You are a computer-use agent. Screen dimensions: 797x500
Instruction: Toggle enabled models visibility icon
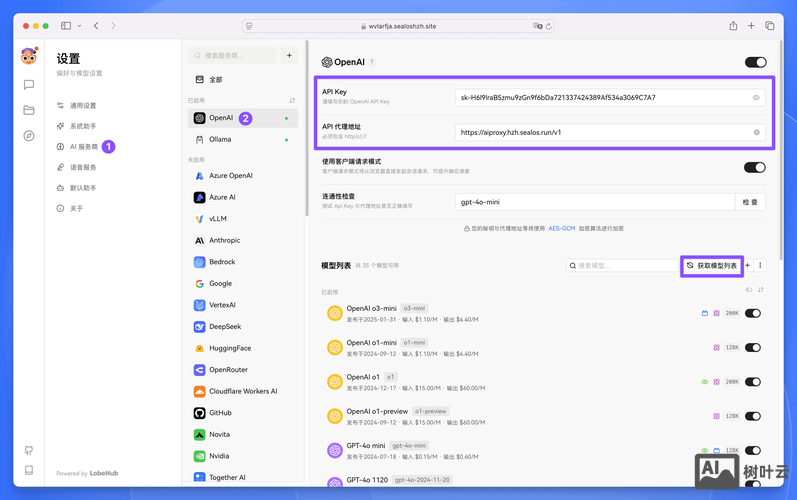(749, 290)
